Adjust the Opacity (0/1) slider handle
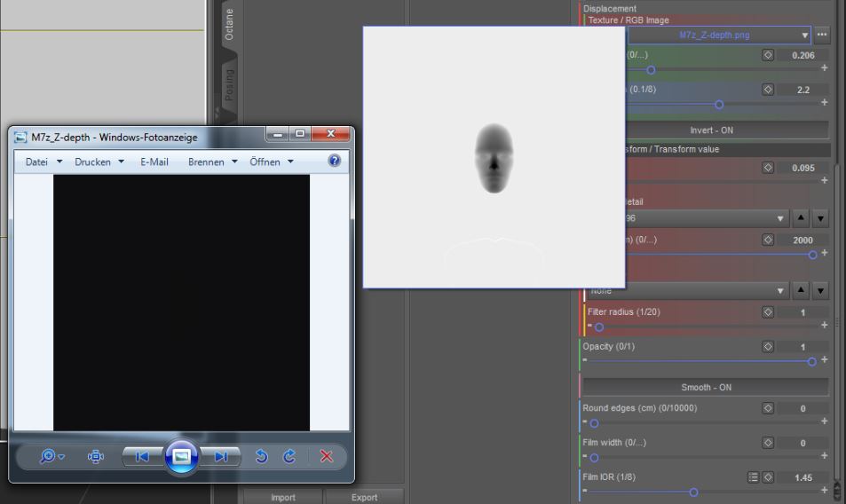This screenshot has width=846, height=504. pyautogui.click(x=812, y=362)
